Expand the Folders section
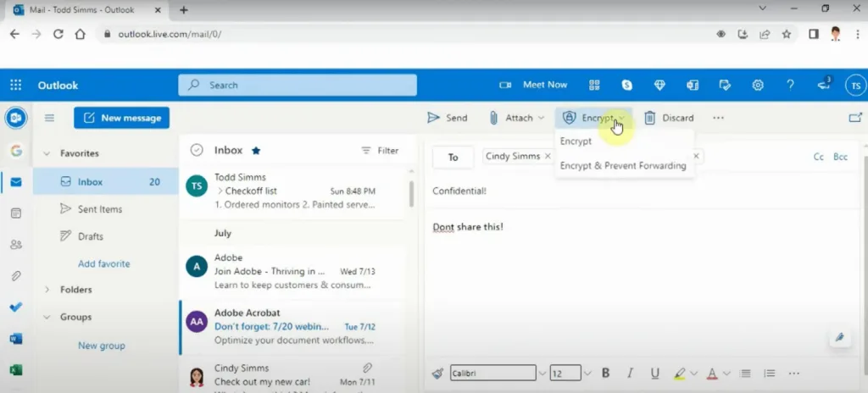This screenshot has width=868, height=393. coord(47,290)
